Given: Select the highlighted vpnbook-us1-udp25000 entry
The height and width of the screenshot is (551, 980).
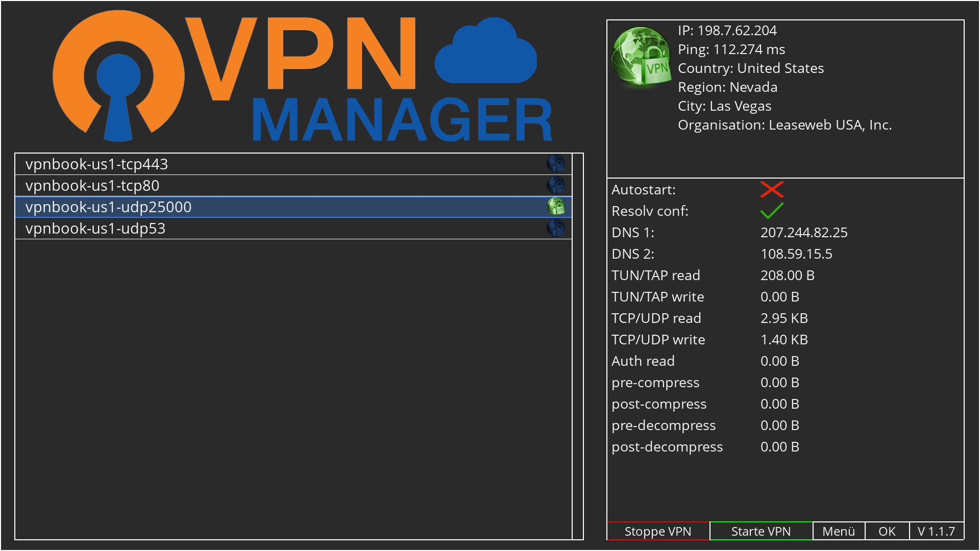Looking at the screenshot, I should [109, 207].
